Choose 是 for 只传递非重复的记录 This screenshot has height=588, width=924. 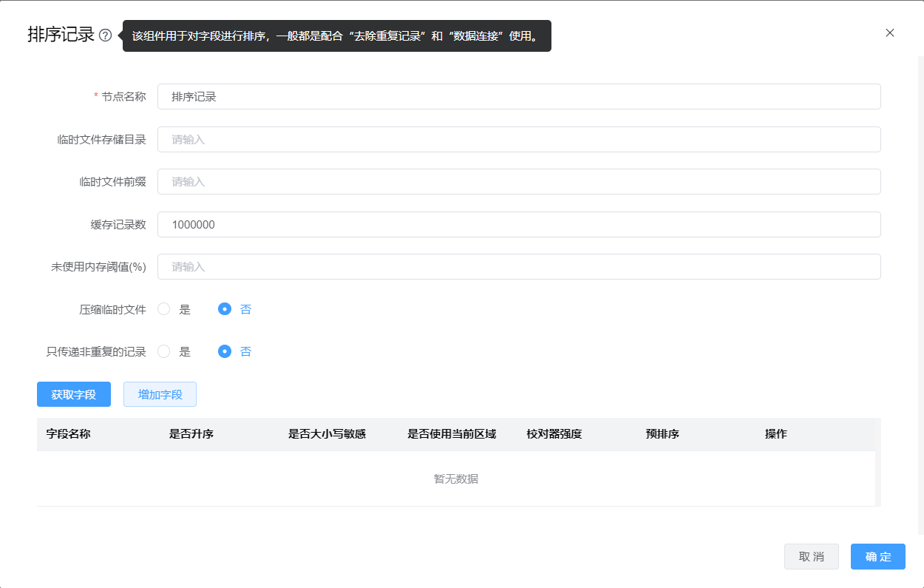164,351
